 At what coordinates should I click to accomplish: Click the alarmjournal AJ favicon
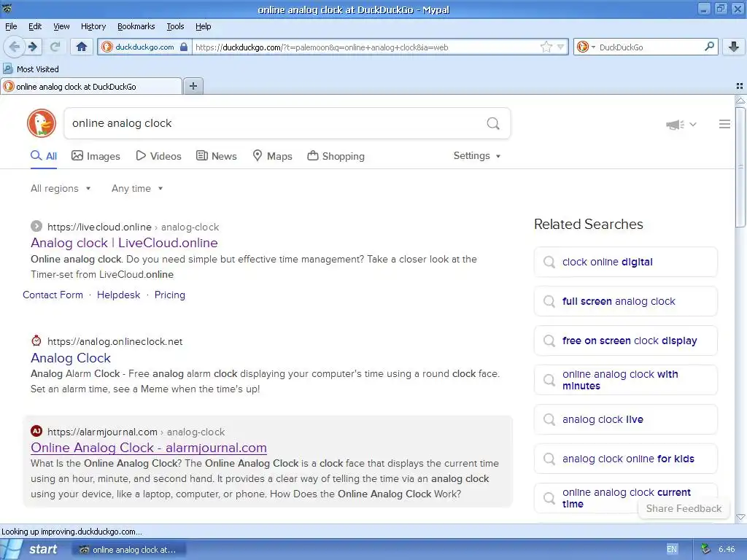(36, 431)
